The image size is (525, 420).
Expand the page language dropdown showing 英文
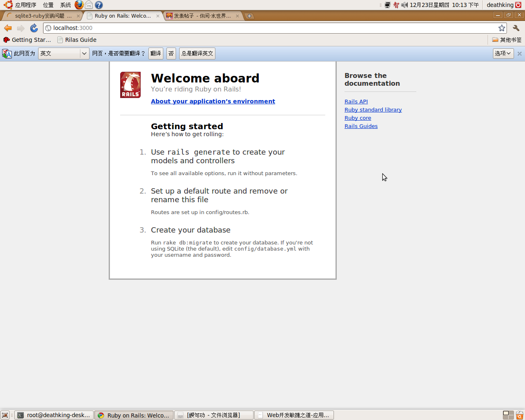tap(64, 54)
